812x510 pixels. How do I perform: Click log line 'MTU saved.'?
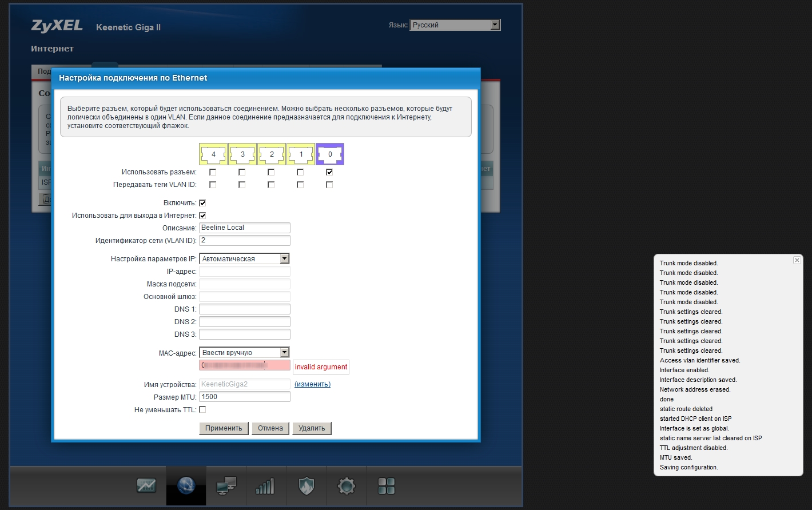click(676, 458)
